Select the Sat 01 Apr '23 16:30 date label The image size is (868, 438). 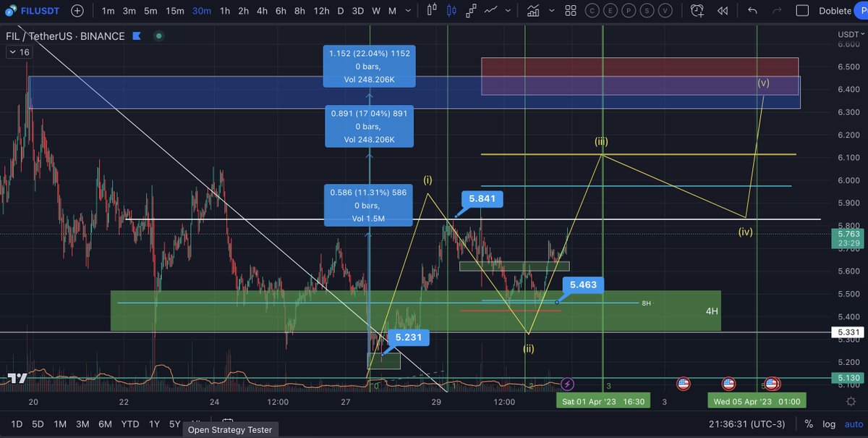tap(603, 400)
